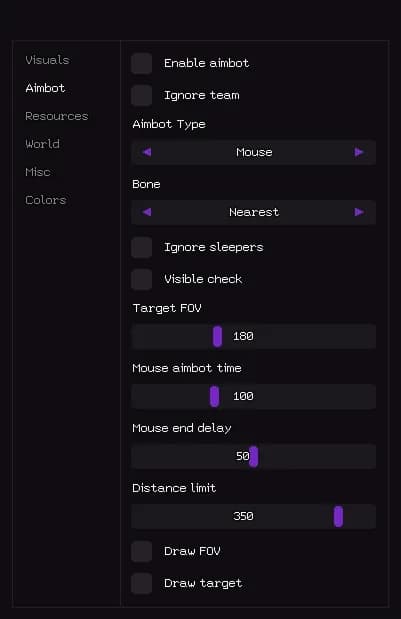Check the Ignore team option

click(142, 95)
